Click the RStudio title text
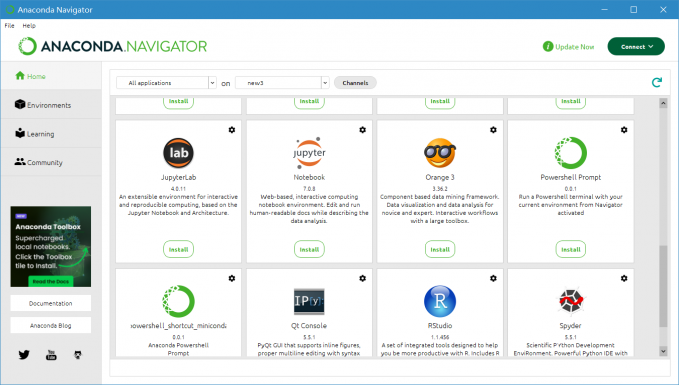Image resolution: width=679 pixels, height=385 pixels. point(440,326)
